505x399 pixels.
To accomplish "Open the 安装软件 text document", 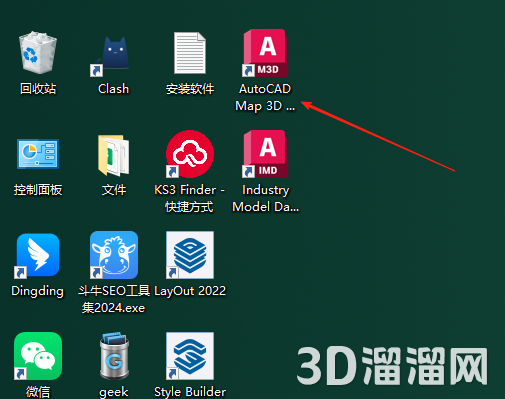I will [190, 53].
